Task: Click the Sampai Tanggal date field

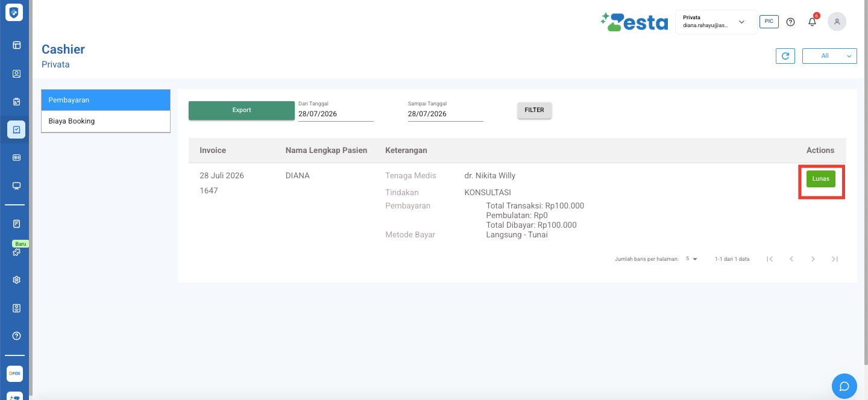Action: [x=445, y=114]
